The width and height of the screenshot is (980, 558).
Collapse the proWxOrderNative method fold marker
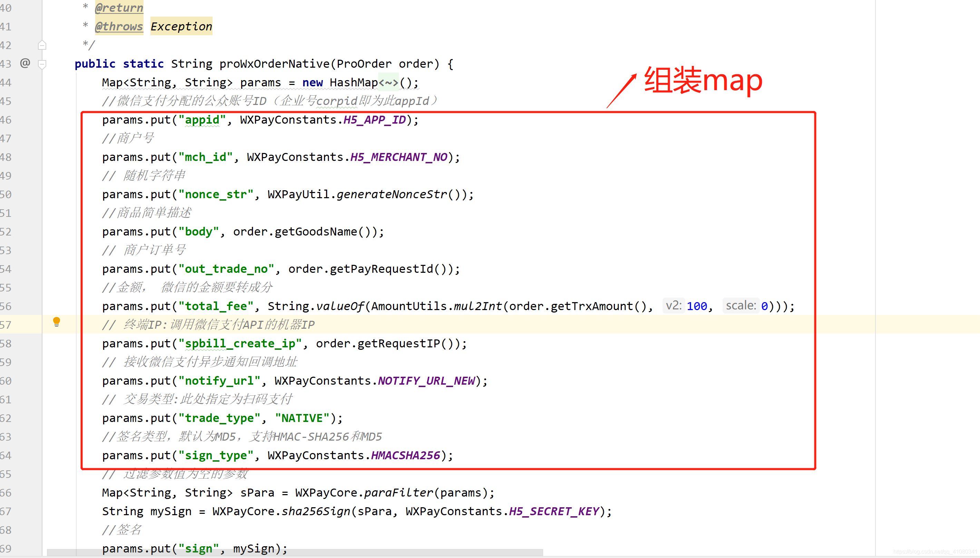(x=42, y=64)
